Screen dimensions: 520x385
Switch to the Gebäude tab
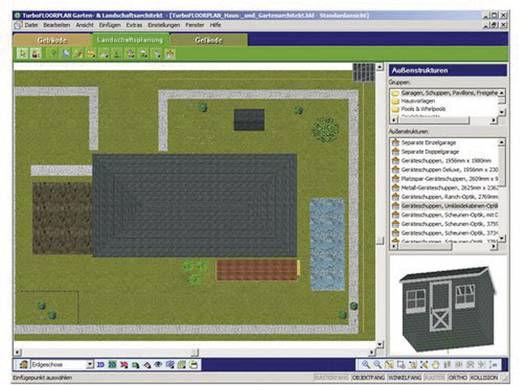click(x=52, y=40)
